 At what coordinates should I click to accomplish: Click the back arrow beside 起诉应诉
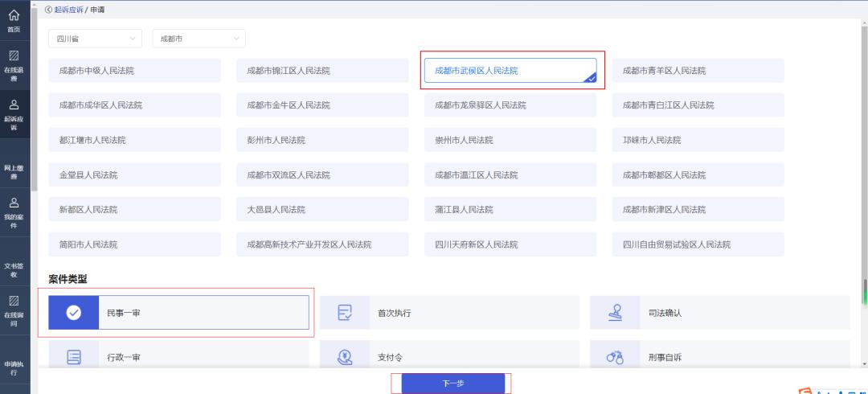(x=48, y=10)
